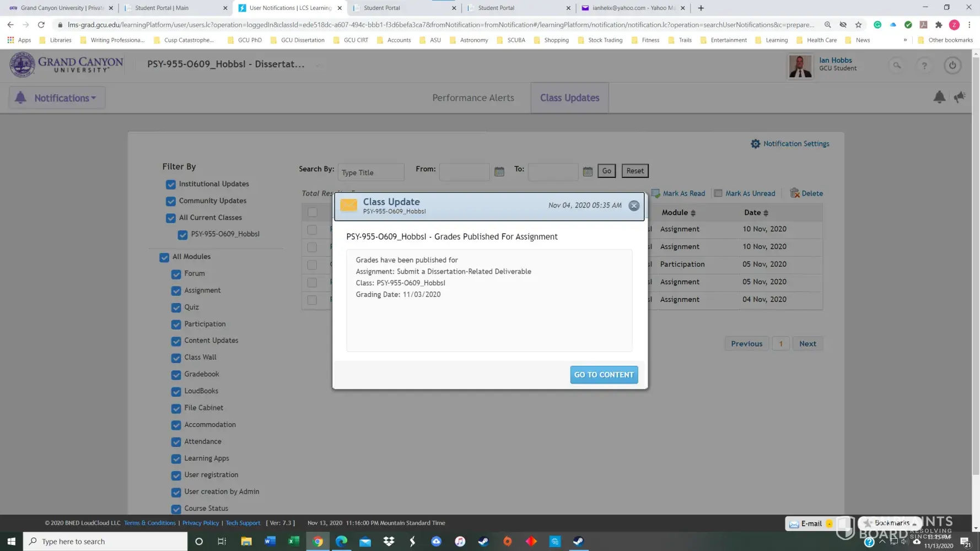Sort by the Module column arrows
This screenshot has width=980, height=551.
click(693, 213)
